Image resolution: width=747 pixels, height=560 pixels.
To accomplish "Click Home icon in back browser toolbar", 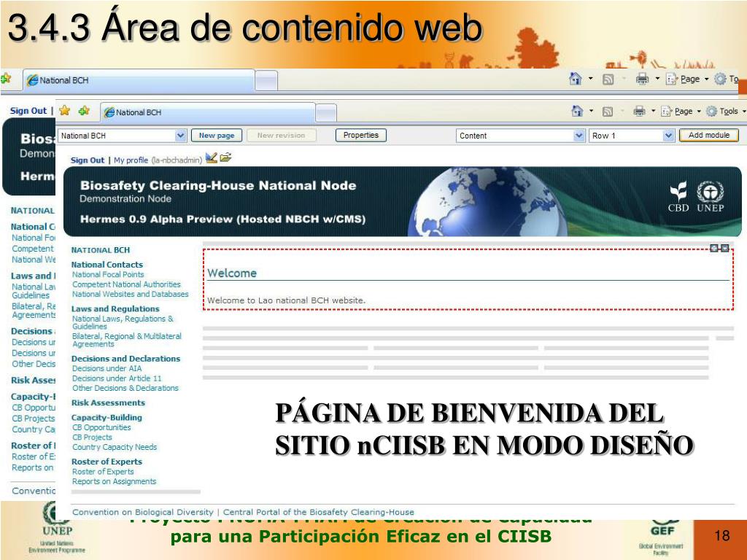I will coord(576,79).
